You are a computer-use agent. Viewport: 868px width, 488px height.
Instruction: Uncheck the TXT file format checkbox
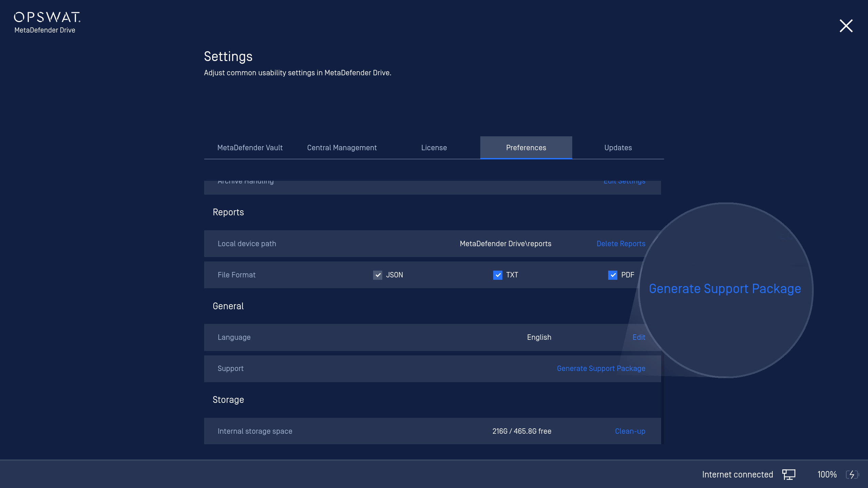coord(498,275)
